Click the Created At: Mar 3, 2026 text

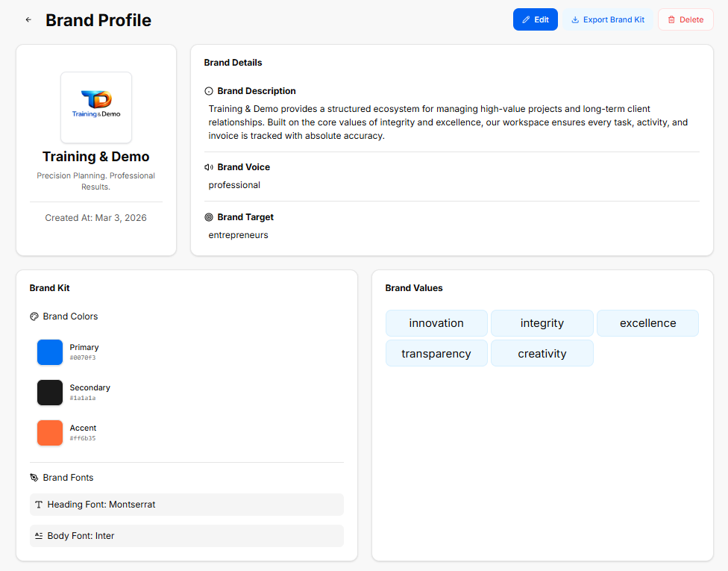tap(95, 218)
